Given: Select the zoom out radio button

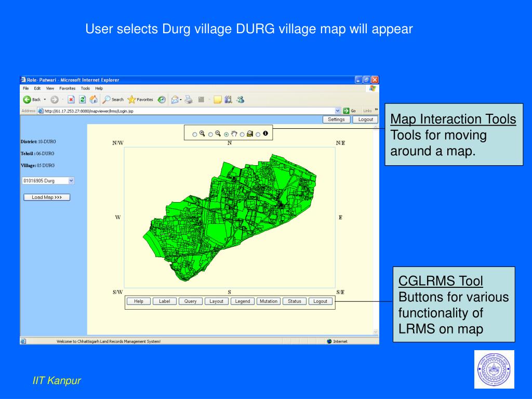Looking at the screenshot, I should (x=210, y=135).
